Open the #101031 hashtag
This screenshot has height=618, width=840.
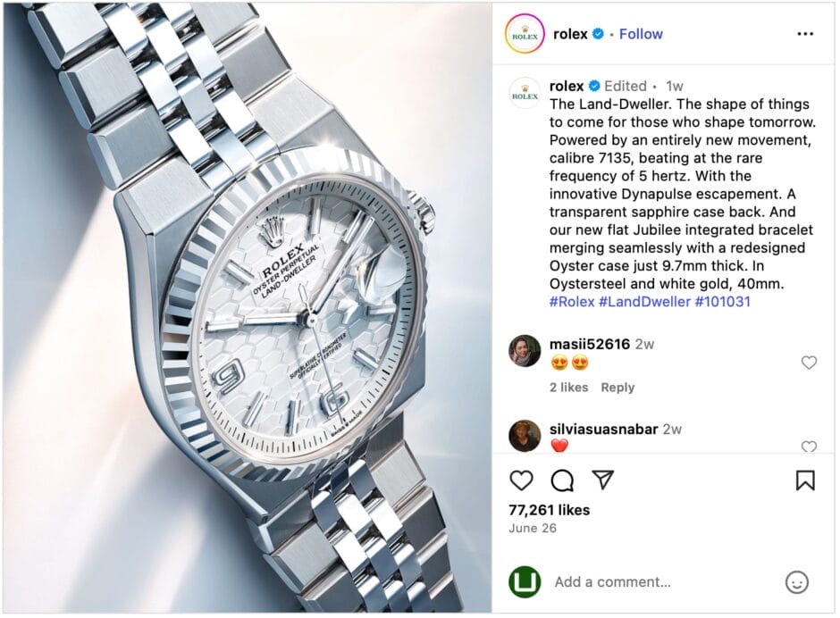pyautogui.click(x=723, y=302)
